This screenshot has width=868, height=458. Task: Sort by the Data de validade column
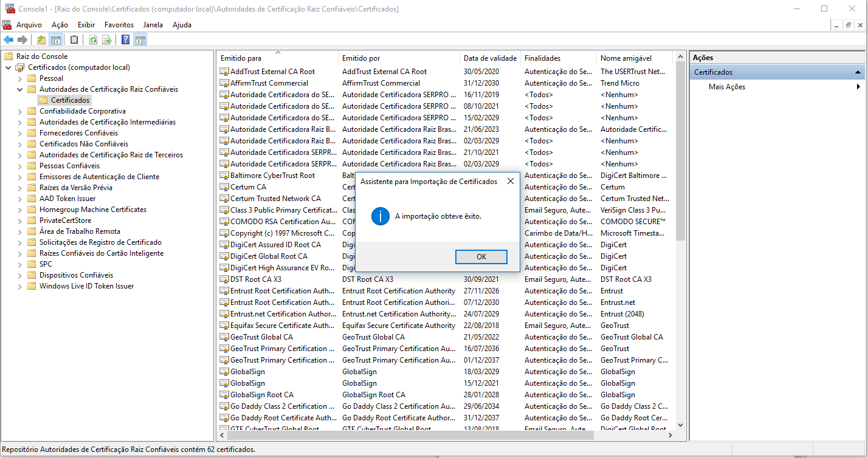click(x=490, y=58)
